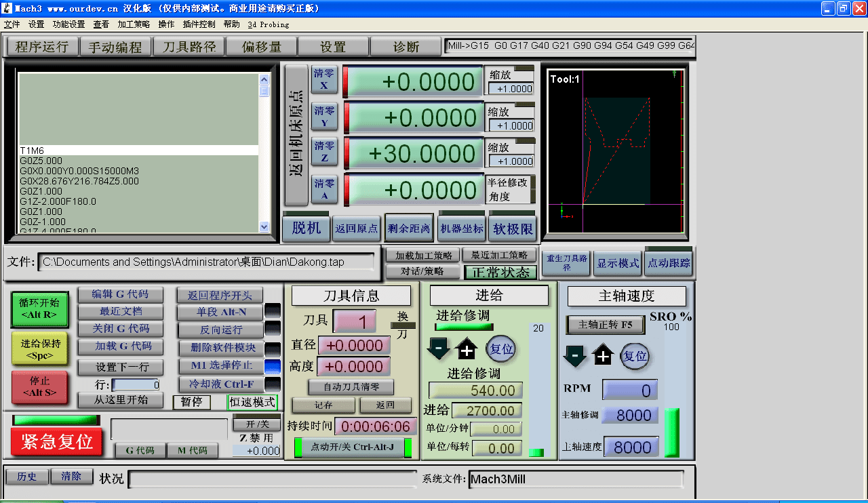Toggle 单段 Alt-N single block mode
868x503 pixels.
pyautogui.click(x=221, y=313)
